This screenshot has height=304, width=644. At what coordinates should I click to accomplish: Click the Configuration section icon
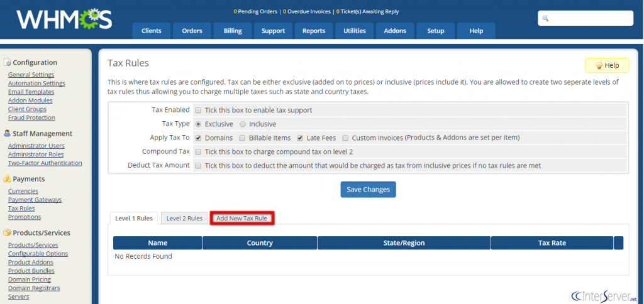tap(7, 62)
